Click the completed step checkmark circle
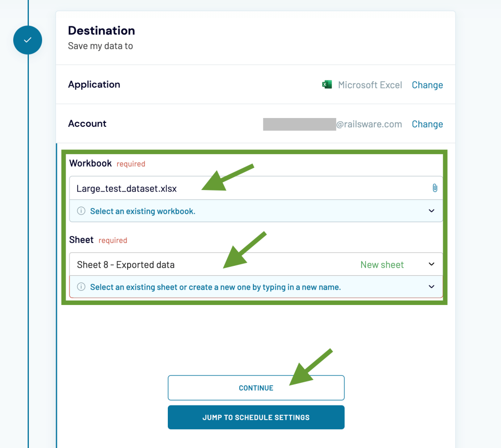Screen dimensions: 501x448 [27, 40]
